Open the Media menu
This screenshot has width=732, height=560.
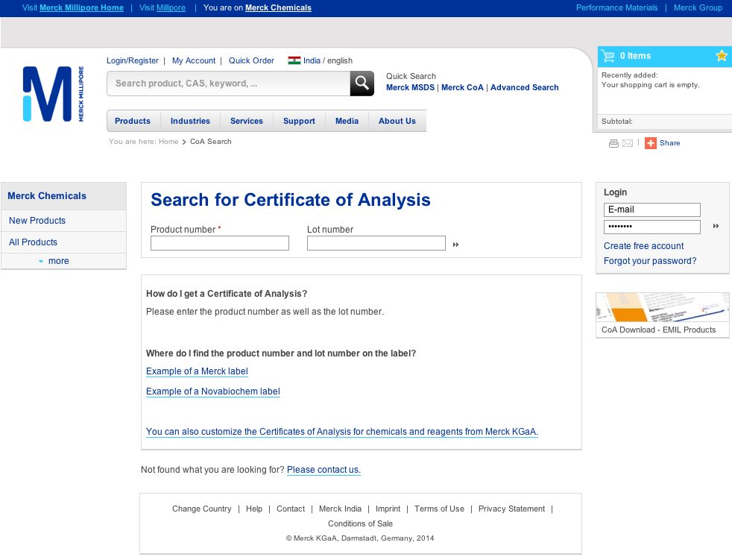tap(347, 121)
